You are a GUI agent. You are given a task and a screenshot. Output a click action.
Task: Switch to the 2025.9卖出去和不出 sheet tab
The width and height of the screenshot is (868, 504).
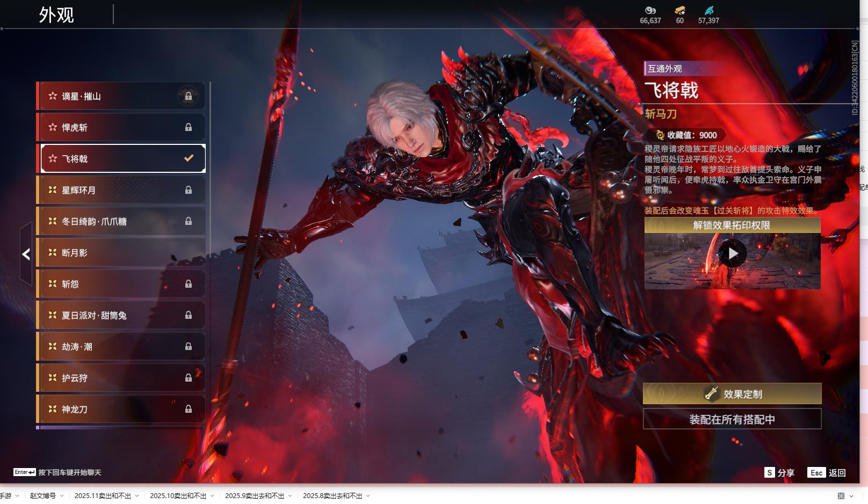(x=254, y=496)
